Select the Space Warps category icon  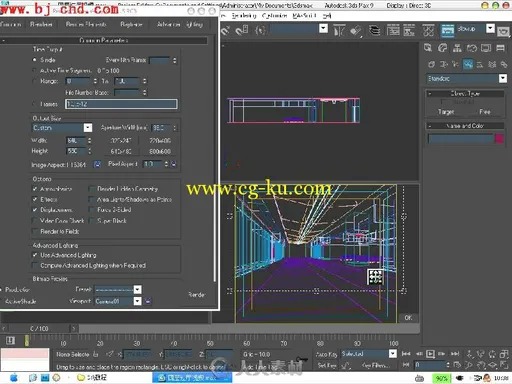[x=492, y=64]
